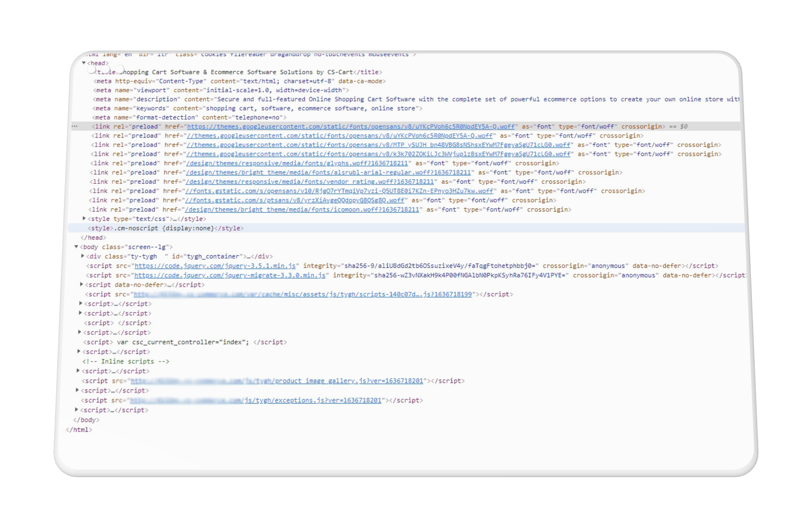Viewport: 812px width, 517px height.
Task: Click the charset=utf-8 content attribute text
Action: click(308, 81)
